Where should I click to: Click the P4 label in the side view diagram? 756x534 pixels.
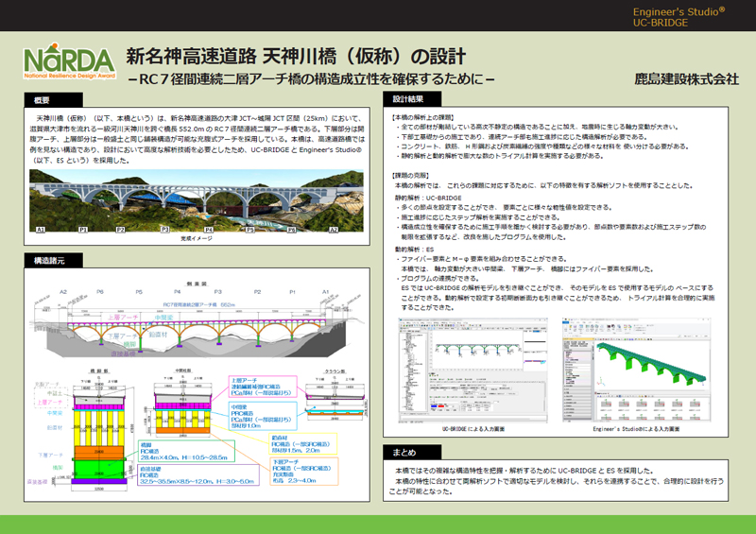click(178, 292)
